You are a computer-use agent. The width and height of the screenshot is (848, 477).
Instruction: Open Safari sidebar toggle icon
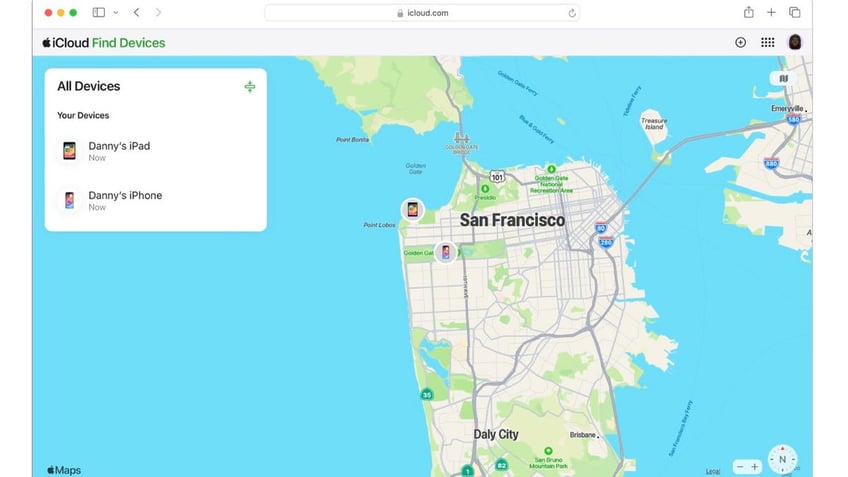pyautogui.click(x=98, y=12)
